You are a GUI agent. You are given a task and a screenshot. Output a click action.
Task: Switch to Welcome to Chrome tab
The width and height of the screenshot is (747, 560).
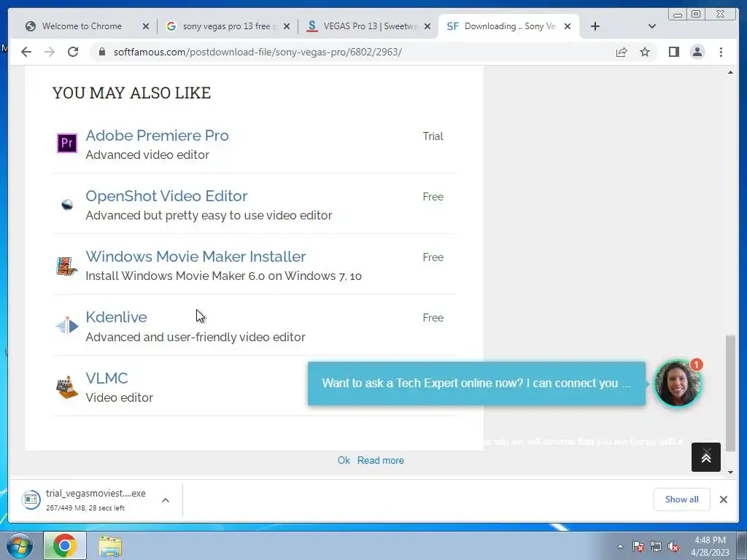[82, 26]
